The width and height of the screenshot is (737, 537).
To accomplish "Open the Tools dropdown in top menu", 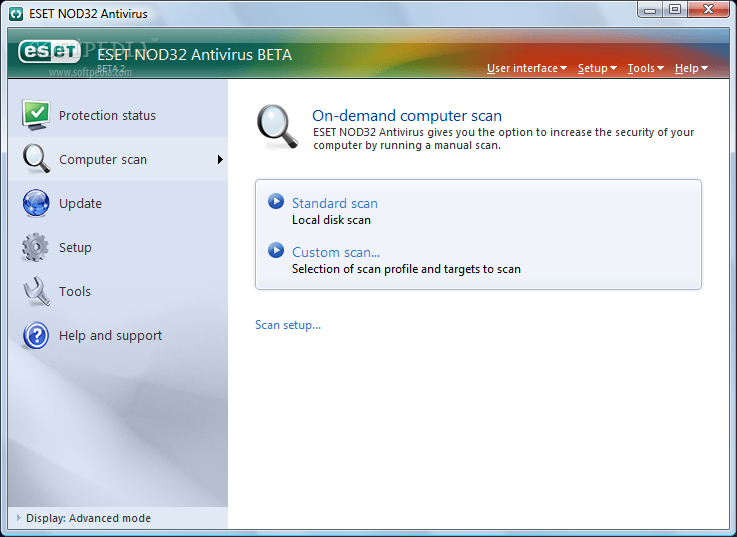I will point(646,68).
